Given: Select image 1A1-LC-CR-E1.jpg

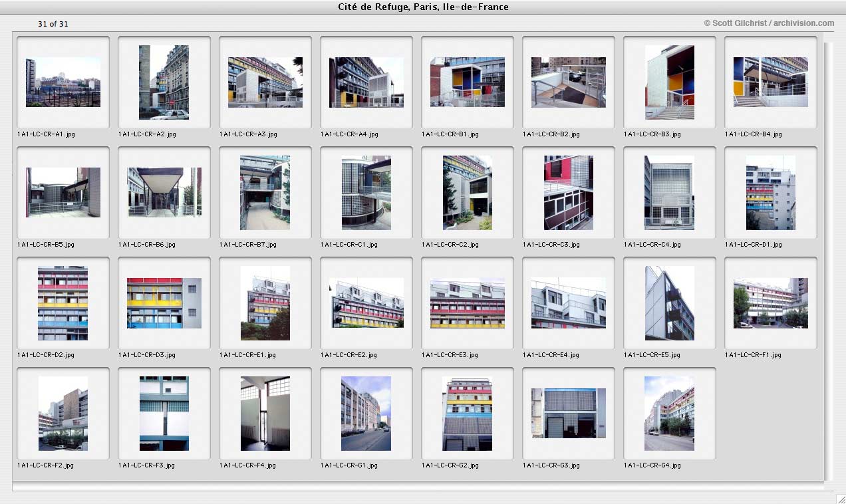Looking at the screenshot, I should click(265, 303).
